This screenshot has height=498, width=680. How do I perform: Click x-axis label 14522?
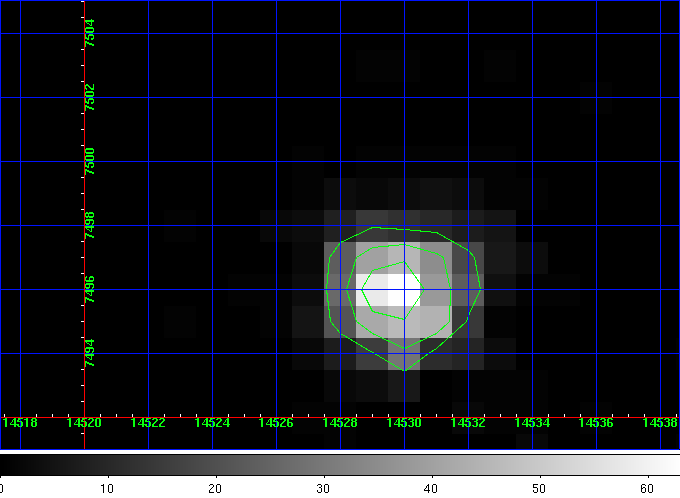[148, 423]
